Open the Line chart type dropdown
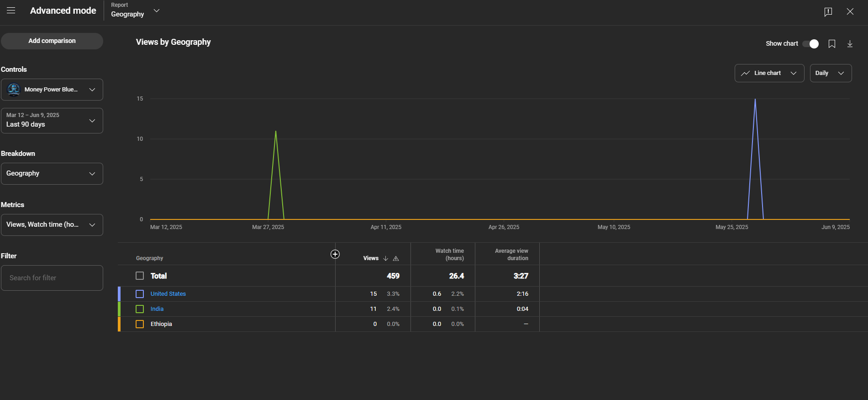 click(769, 73)
